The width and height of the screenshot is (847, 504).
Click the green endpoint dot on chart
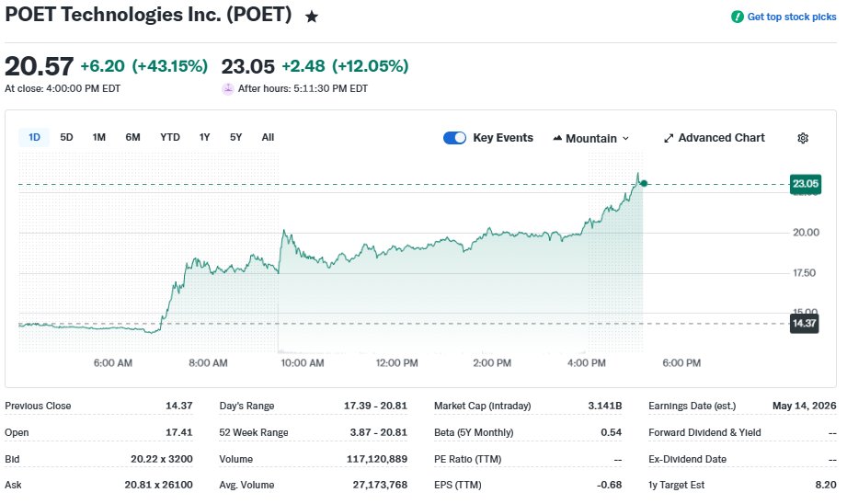click(644, 184)
